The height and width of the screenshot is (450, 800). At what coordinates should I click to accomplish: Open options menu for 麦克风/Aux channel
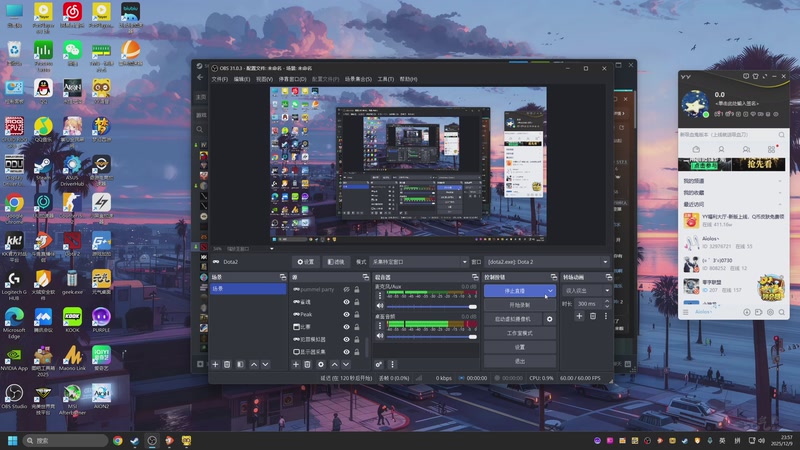click(x=380, y=295)
